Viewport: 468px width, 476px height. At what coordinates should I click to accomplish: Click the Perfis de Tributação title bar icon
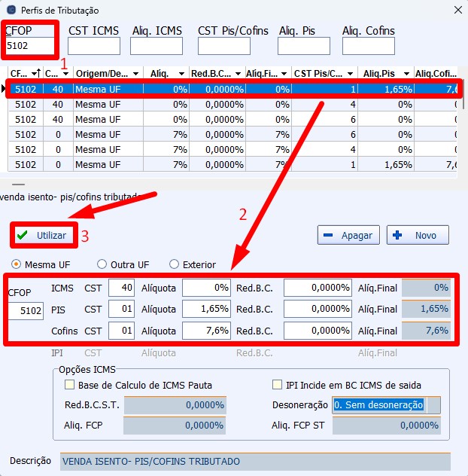(11, 11)
